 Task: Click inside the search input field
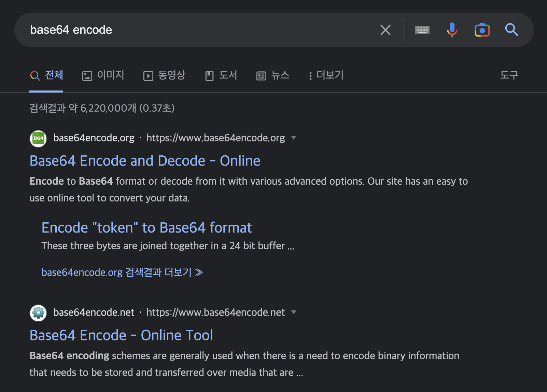171,30
